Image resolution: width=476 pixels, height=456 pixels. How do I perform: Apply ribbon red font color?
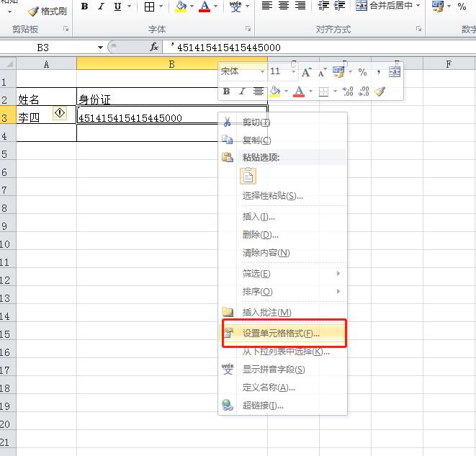(205, 6)
